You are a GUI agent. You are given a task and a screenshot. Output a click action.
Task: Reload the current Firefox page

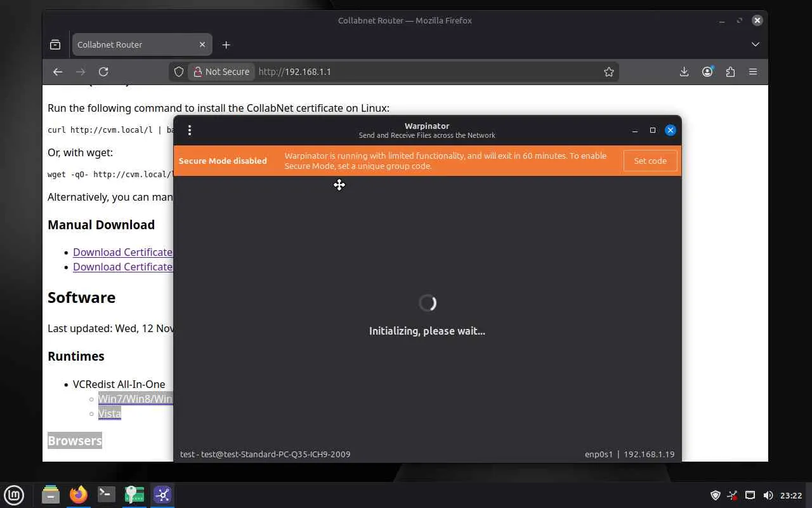pos(103,72)
